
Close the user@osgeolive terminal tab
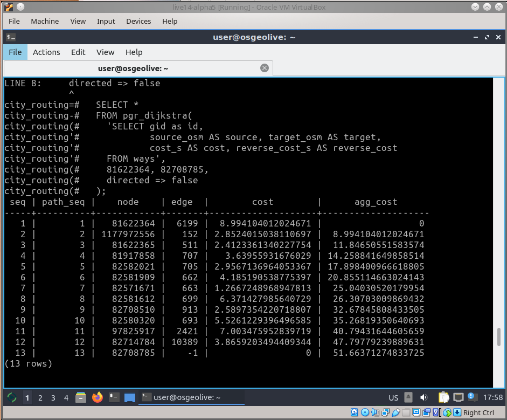pos(265,68)
